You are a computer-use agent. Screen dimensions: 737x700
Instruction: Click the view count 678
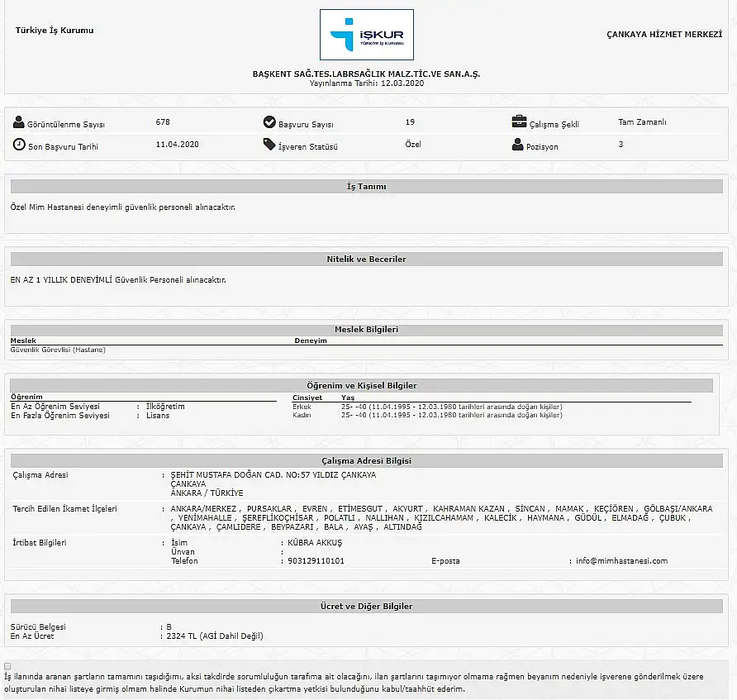[x=163, y=121]
